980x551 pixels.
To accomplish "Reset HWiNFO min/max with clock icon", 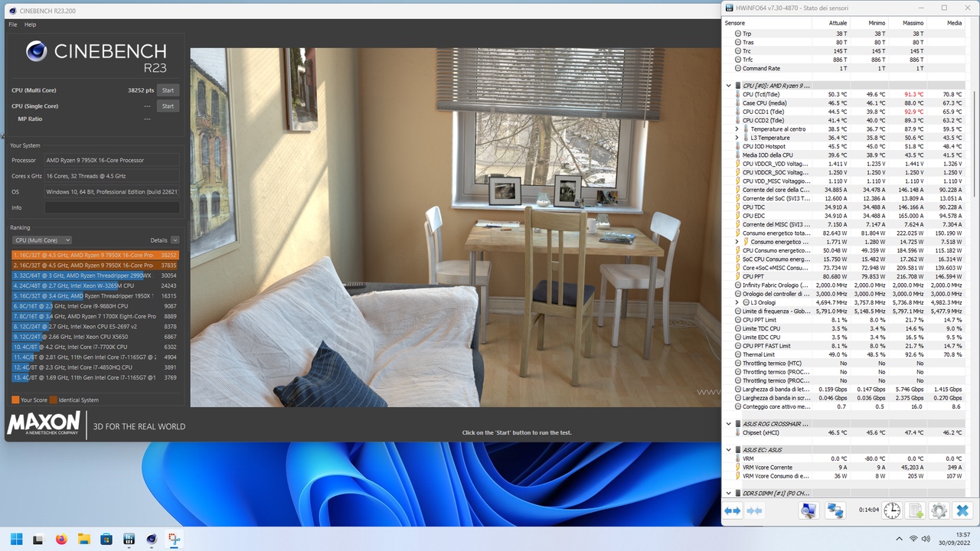I will 892,510.
